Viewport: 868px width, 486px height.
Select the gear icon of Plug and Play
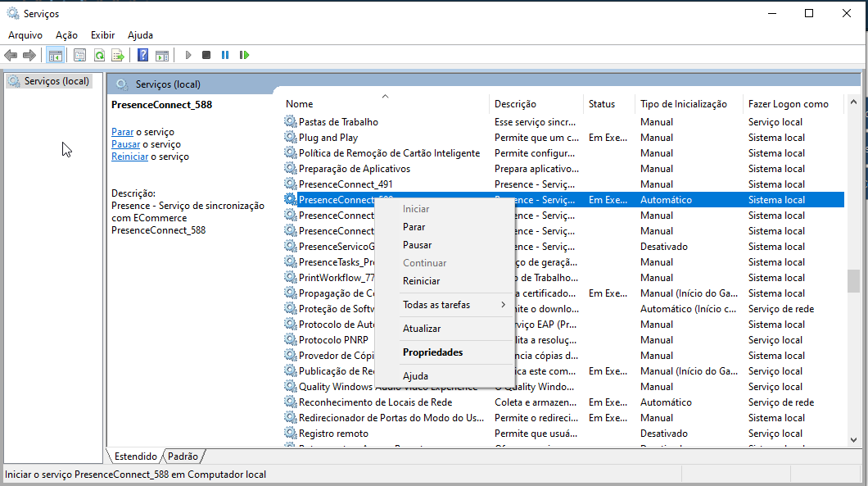click(290, 137)
